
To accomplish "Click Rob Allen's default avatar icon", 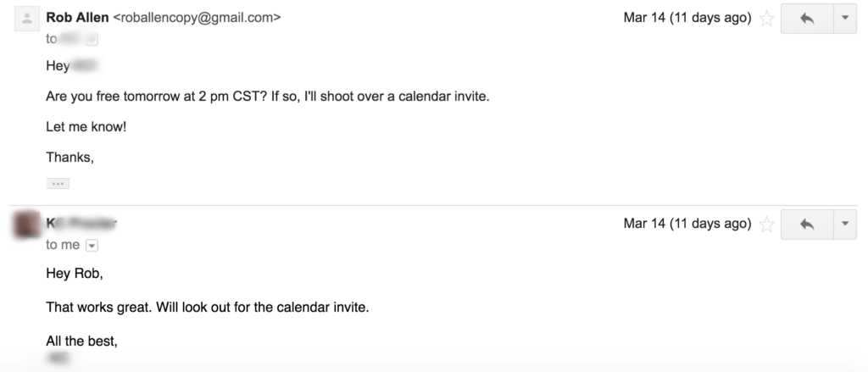I will [26, 19].
